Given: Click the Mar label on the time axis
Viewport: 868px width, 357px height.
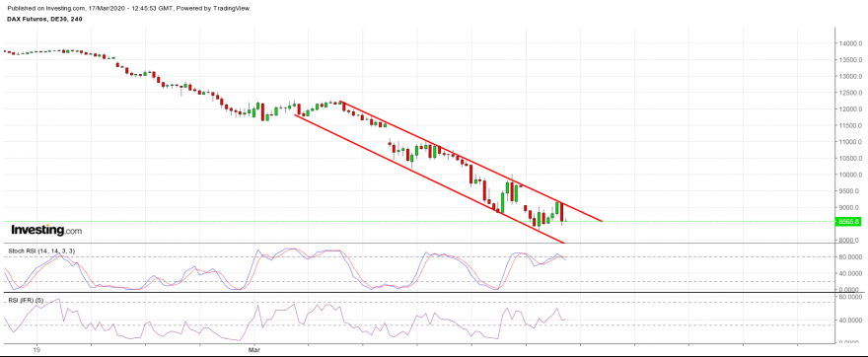Looking at the screenshot, I should pos(254,350).
